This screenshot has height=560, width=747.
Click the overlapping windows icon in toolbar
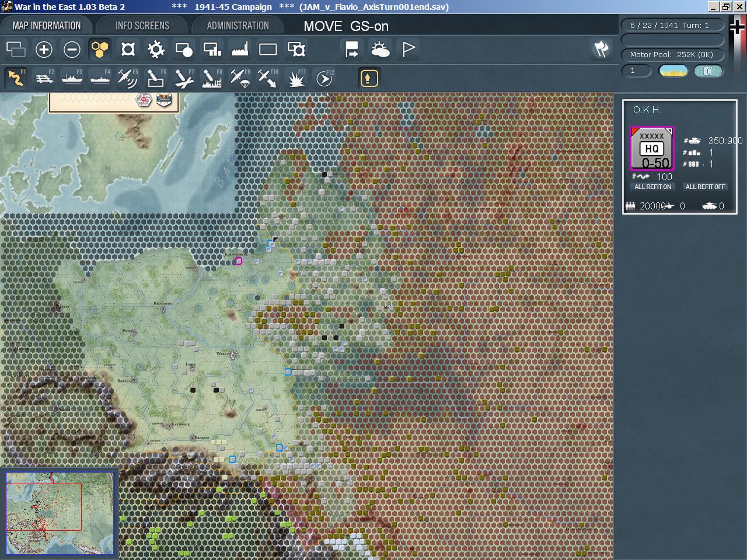tap(16, 50)
